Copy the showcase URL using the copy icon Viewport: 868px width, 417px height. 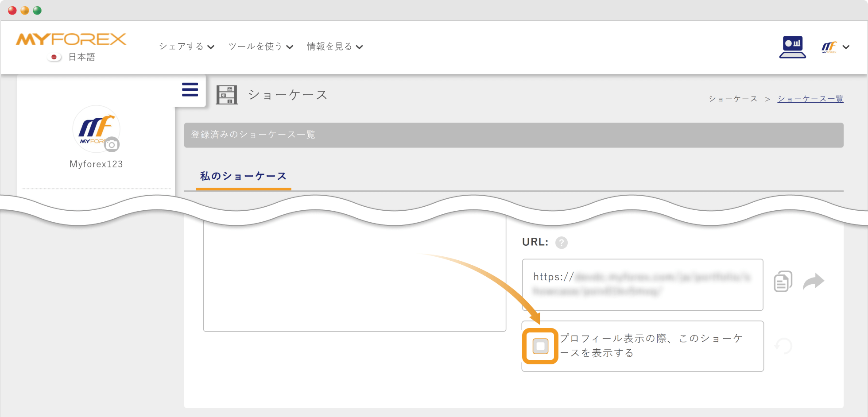783,281
